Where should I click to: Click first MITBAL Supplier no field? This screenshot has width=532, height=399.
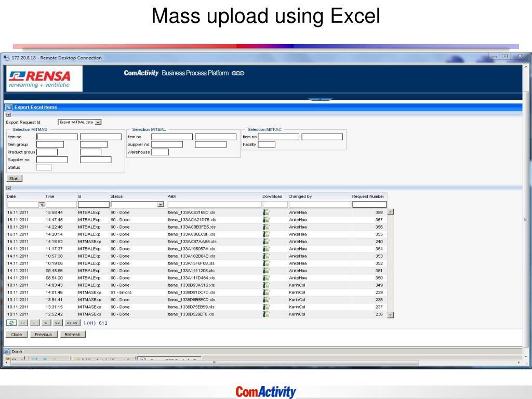tap(167, 144)
